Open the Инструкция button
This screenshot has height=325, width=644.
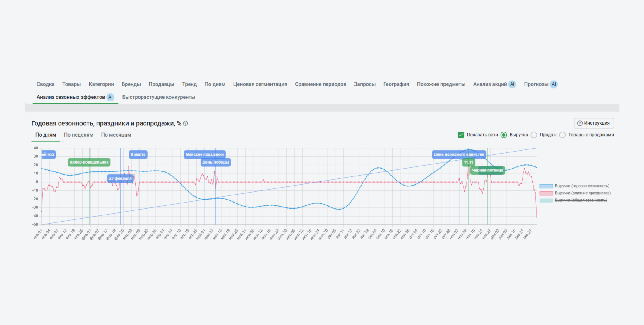[594, 123]
